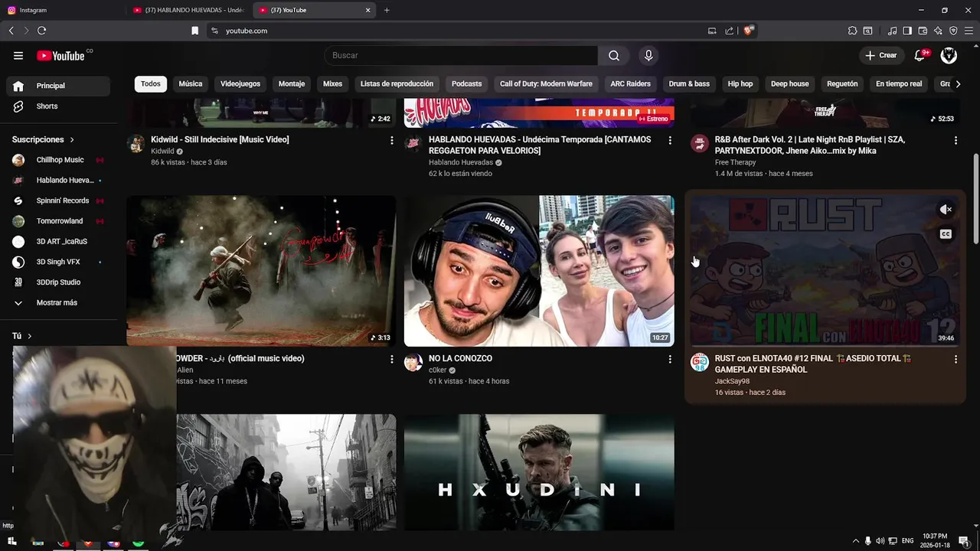Expand the Tú section
This screenshot has width=980, height=551.
click(x=22, y=336)
